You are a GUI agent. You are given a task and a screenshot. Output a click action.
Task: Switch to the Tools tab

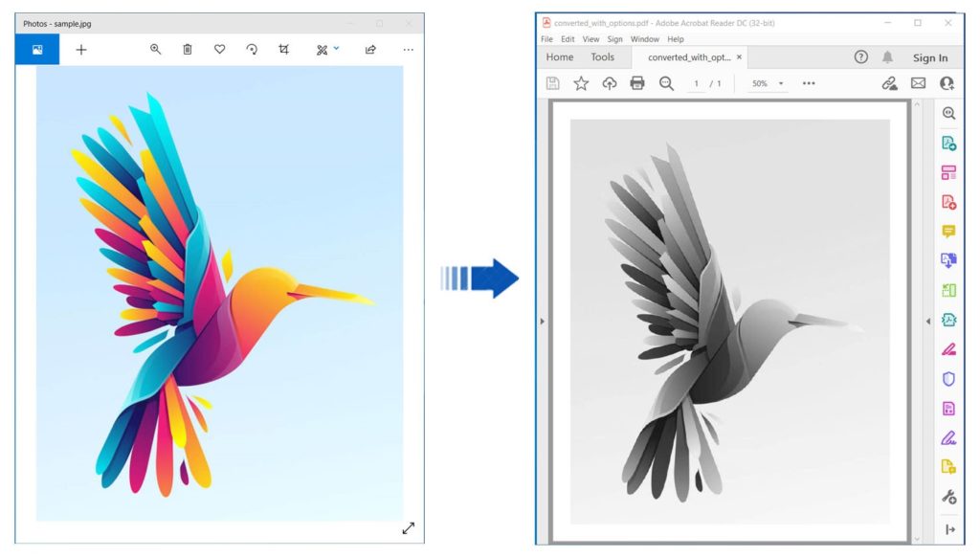(x=603, y=57)
